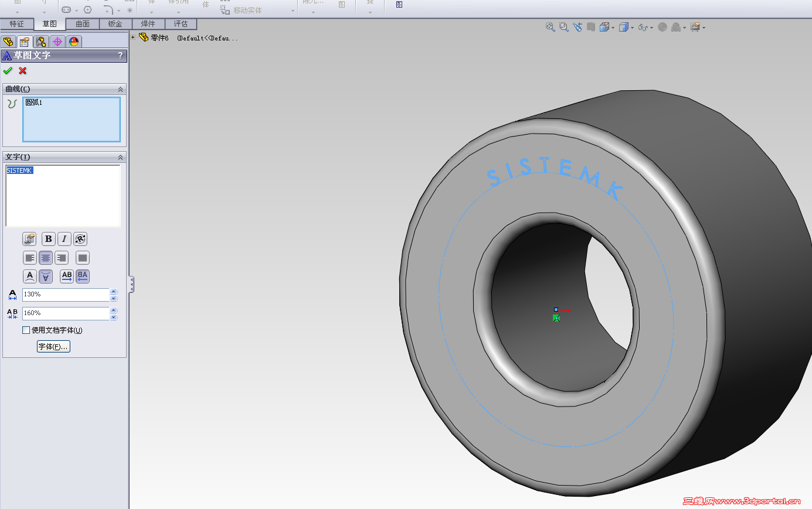Viewport: 812px width, 509px height.
Task: Open help for the 草图文字 panel
Action: 120,56
